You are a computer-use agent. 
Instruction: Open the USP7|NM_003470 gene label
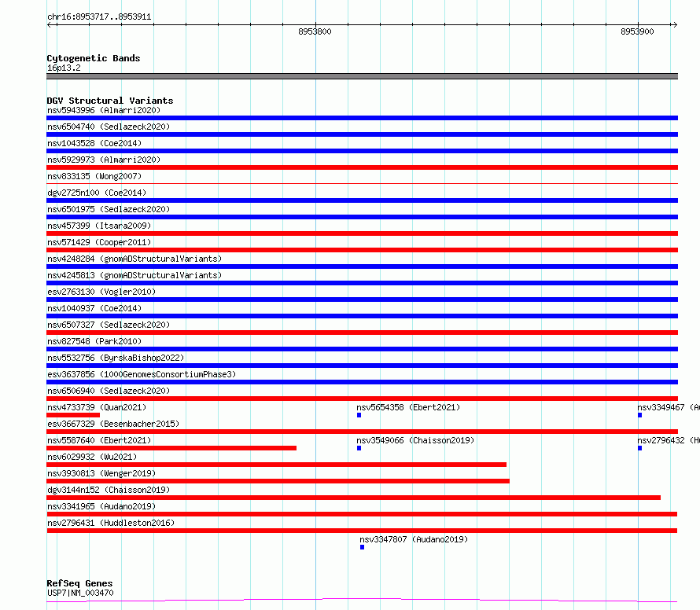coord(80,593)
